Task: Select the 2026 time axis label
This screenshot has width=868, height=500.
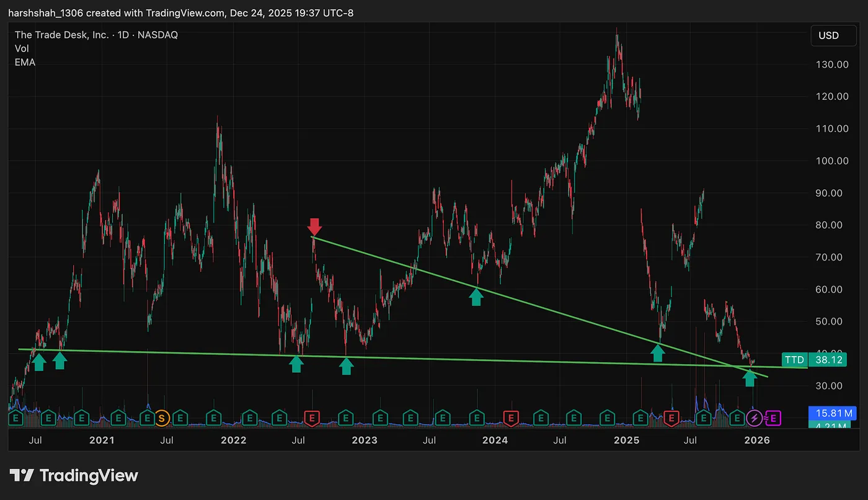Action: 757,440
